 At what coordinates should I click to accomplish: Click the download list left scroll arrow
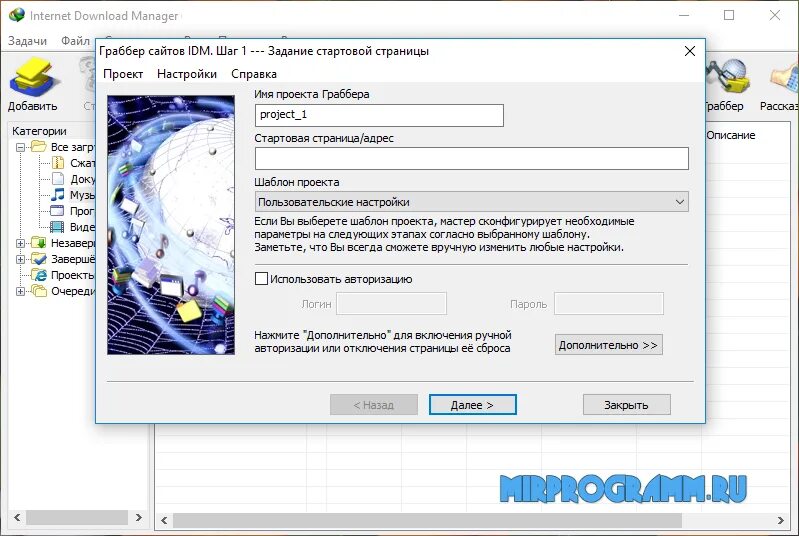(164, 520)
